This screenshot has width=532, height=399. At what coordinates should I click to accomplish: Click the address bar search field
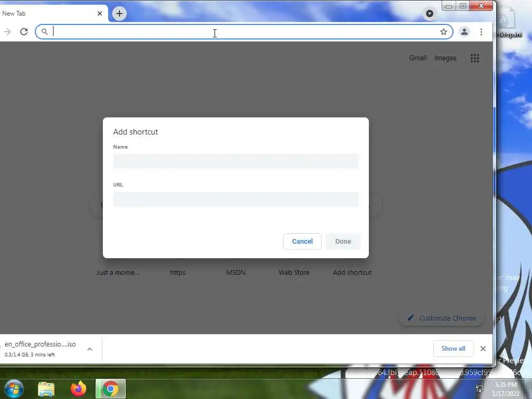(244, 32)
